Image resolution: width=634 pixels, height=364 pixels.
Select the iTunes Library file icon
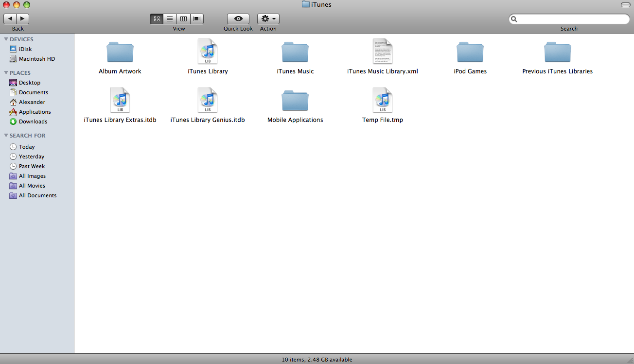pos(208,52)
